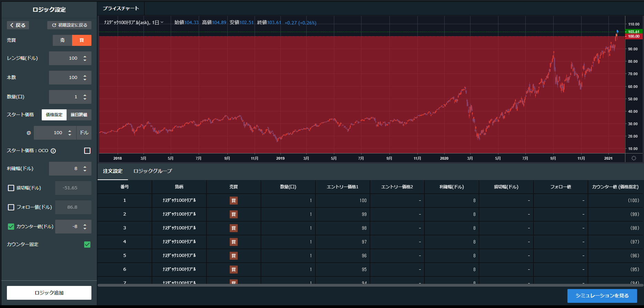Click the ロジック追加 button

click(x=49, y=293)
